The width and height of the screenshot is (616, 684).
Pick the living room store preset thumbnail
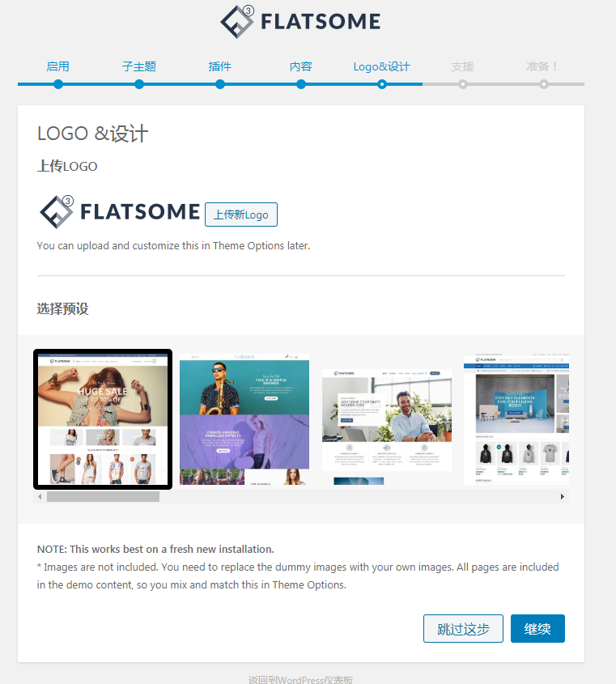(x=516, y=419)
